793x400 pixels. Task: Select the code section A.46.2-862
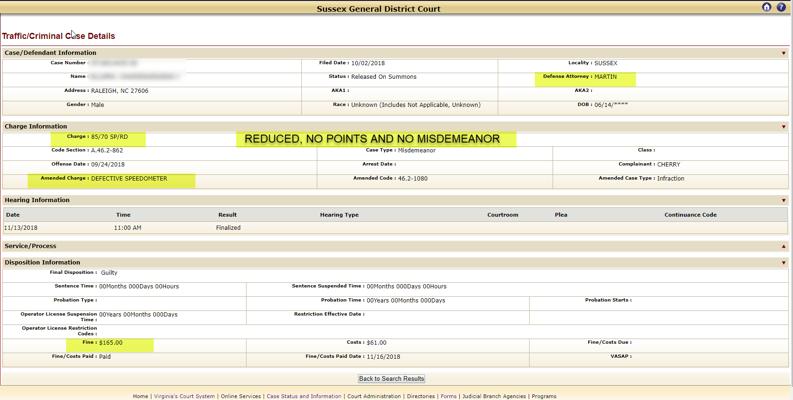(x=107, y=151)
